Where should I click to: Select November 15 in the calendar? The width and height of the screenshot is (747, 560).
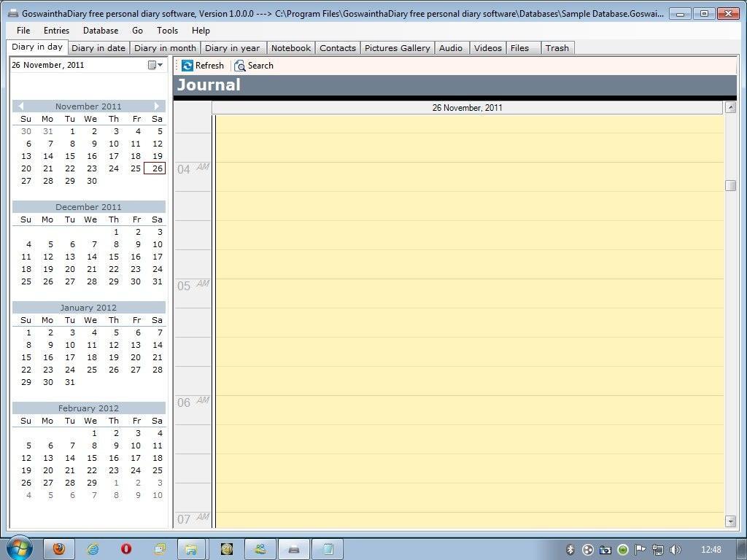[70, 156]
